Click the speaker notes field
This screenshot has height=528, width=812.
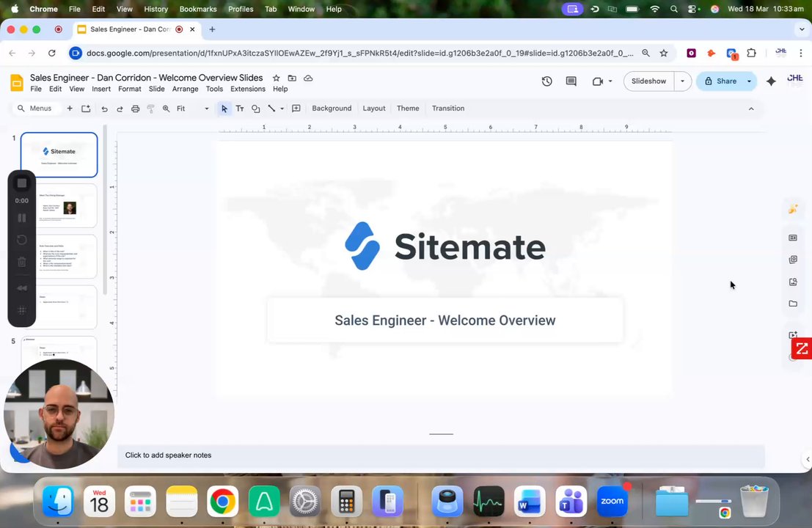pos(442,455)
